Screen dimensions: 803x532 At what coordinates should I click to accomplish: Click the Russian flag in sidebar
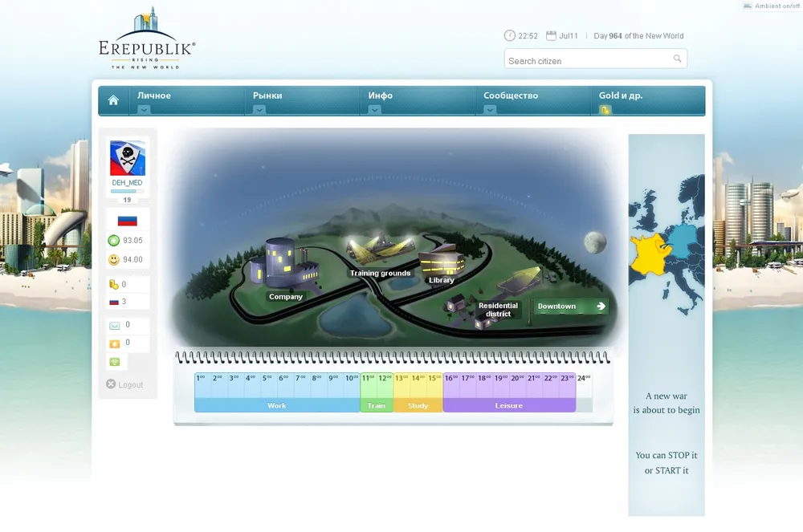click(x=128, y=221)
